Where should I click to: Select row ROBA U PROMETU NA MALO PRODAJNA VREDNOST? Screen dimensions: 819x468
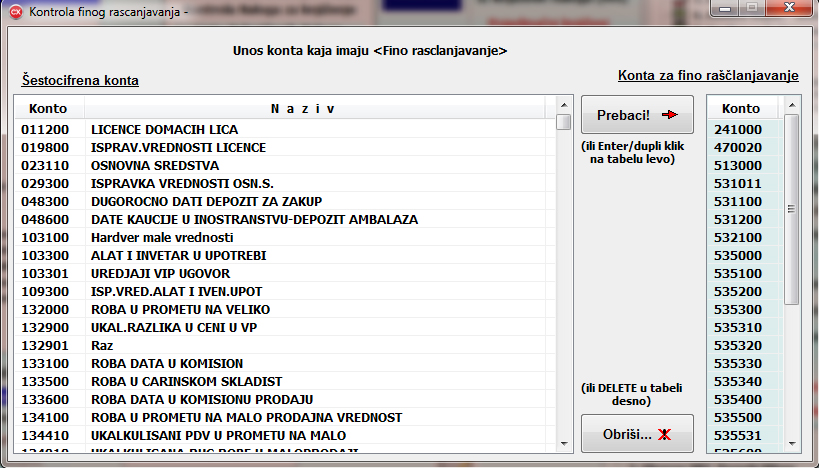pos(285,418)
